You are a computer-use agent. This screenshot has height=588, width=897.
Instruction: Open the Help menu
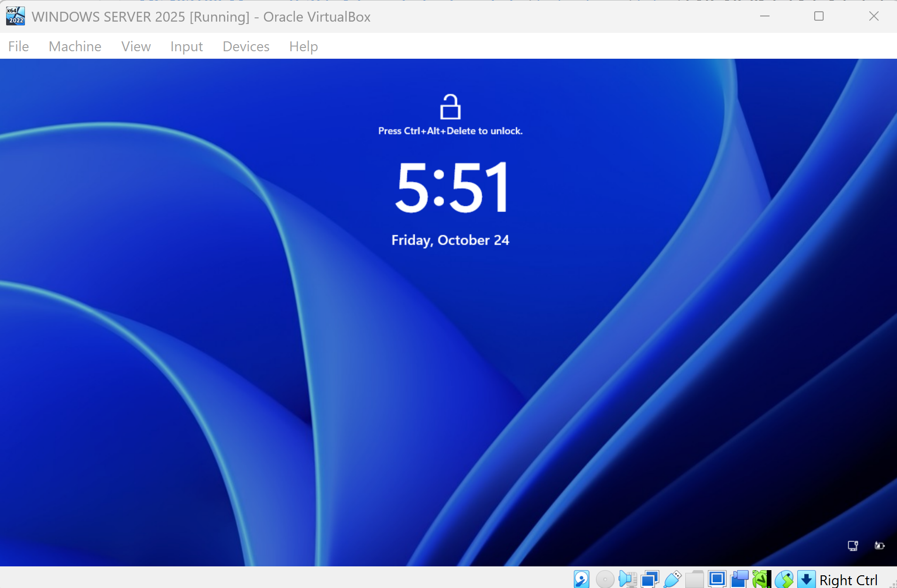[x=303, y=46]
